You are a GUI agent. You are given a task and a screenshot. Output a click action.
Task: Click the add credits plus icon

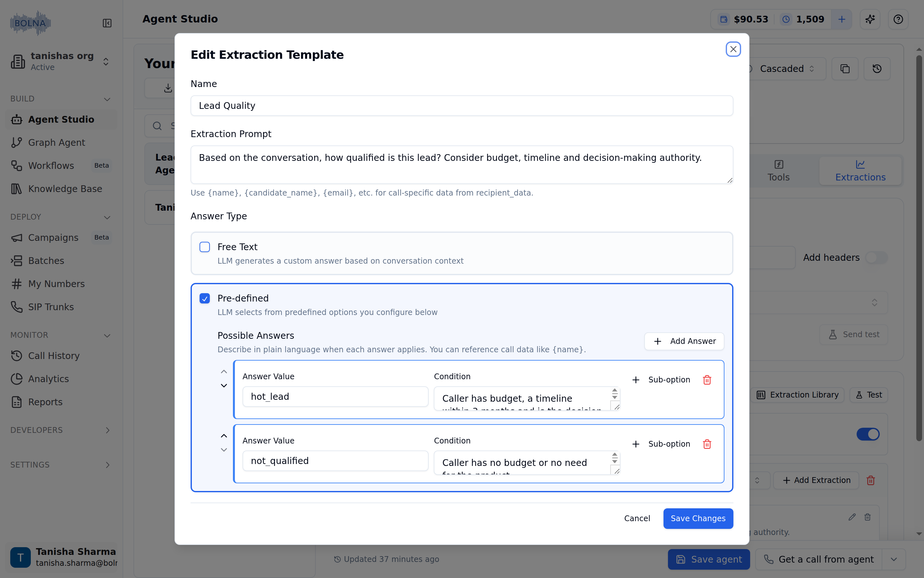[x=842, y=19]
